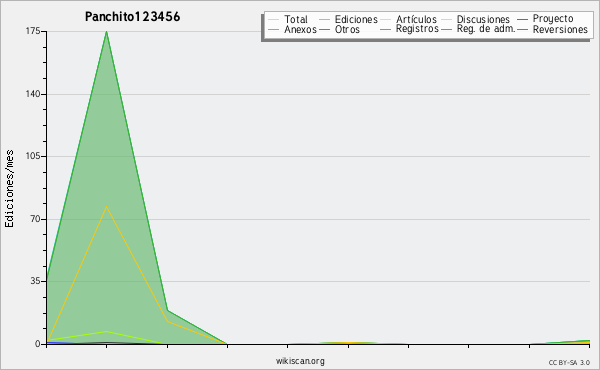Click the Ediciones/mes axis title
The image size is (600, 370).
point(9,189)
